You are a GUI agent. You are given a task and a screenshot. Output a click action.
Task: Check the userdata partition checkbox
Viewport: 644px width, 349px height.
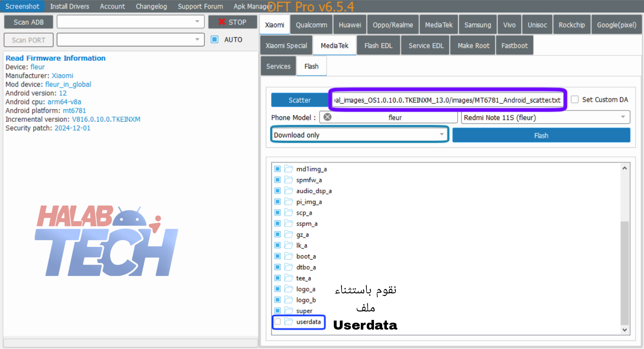(x=278, y=322)
